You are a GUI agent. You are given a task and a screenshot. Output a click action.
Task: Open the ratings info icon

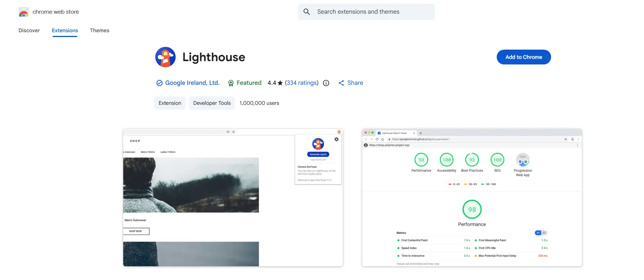326,83
